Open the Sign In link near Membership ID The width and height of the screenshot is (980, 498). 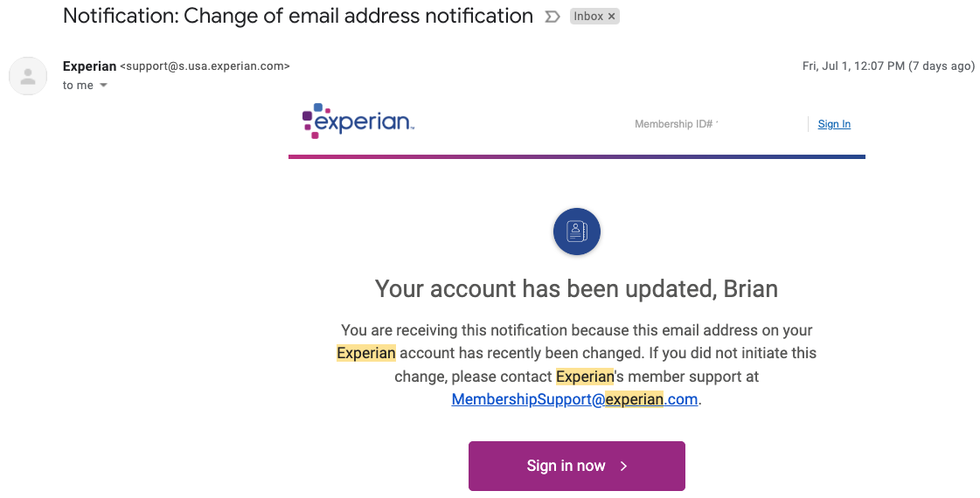coord(834,124)
